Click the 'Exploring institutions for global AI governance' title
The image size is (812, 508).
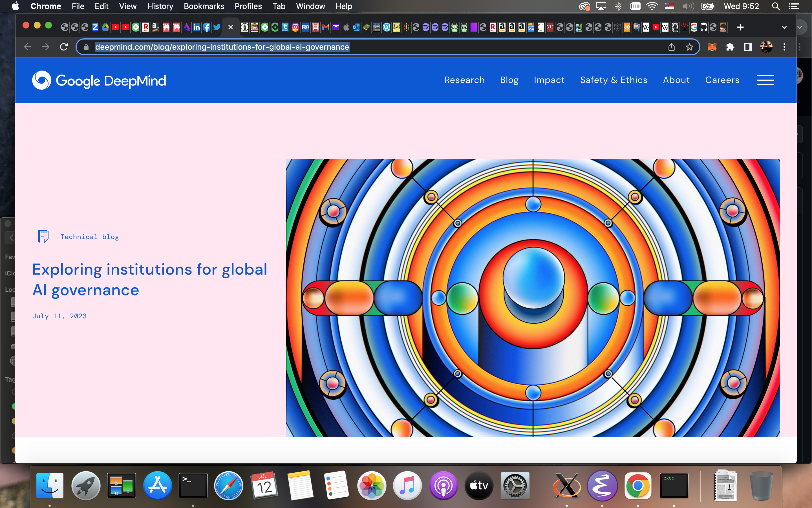point(150,279)
